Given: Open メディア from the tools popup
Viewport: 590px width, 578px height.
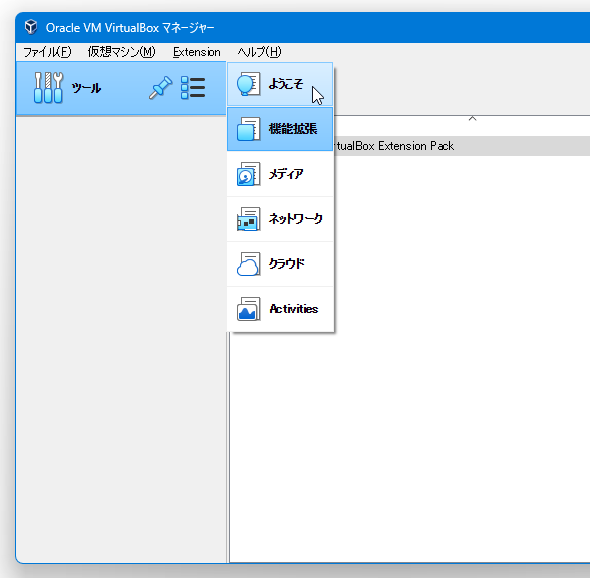Looking at the screenshot, I should pyautogui.click(x=280, y=174).
